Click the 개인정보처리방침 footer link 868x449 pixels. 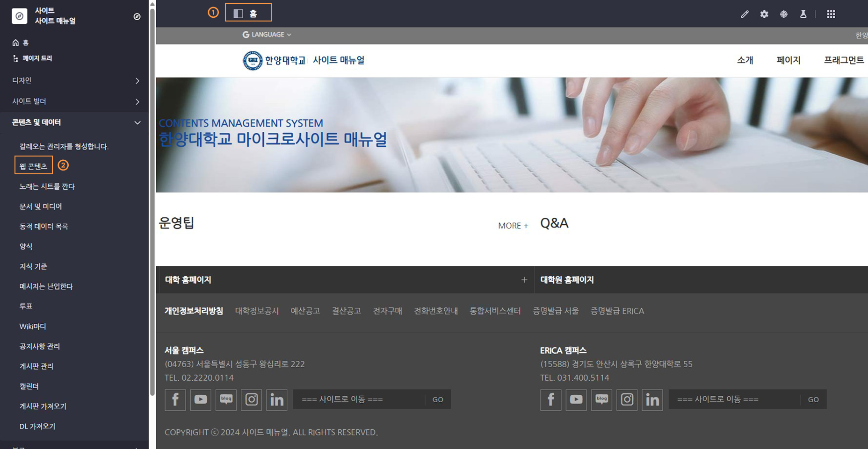(x=194, y=311)
